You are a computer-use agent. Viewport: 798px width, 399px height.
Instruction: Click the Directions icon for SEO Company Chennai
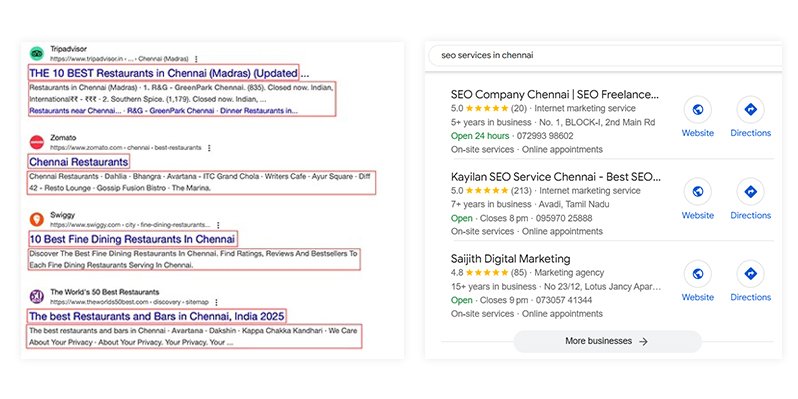[x=751, y=109]
